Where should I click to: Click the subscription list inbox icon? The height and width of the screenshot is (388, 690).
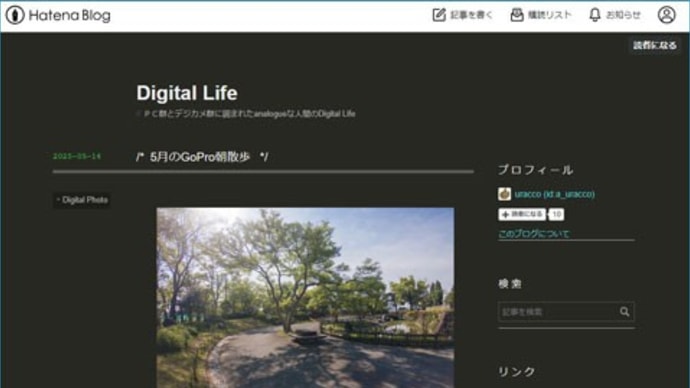tap(517, 15)
